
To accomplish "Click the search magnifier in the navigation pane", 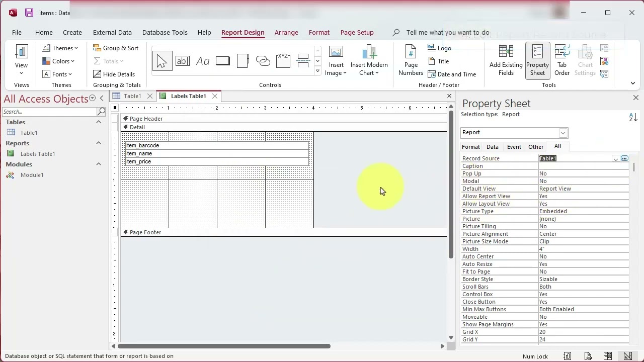I will [x=101, y=112].
